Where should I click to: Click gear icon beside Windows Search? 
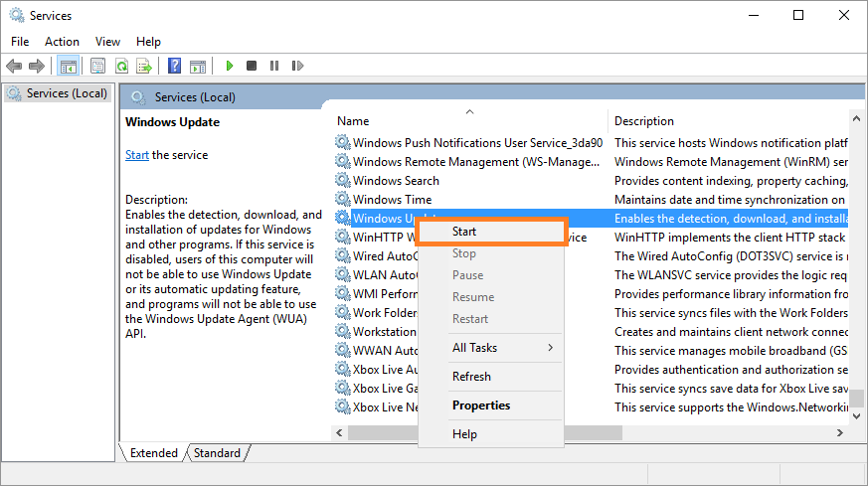coord(343,180)
